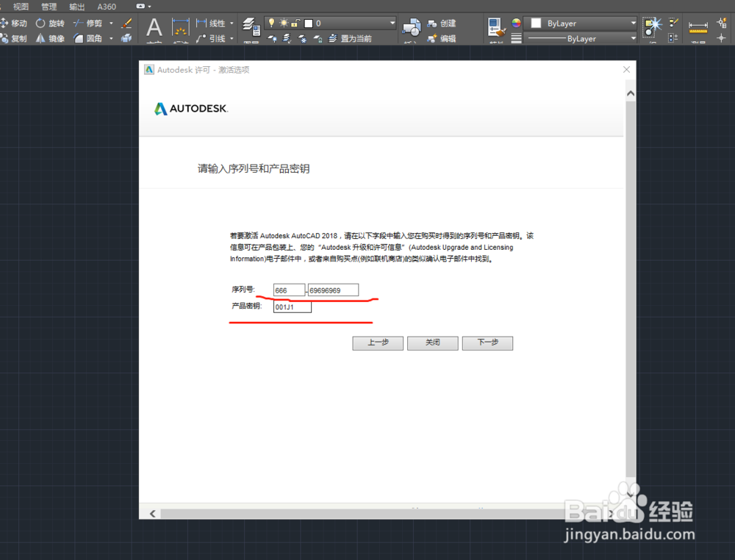
Task: Click the group selection toggle icon
Action: tap(673, 38)
